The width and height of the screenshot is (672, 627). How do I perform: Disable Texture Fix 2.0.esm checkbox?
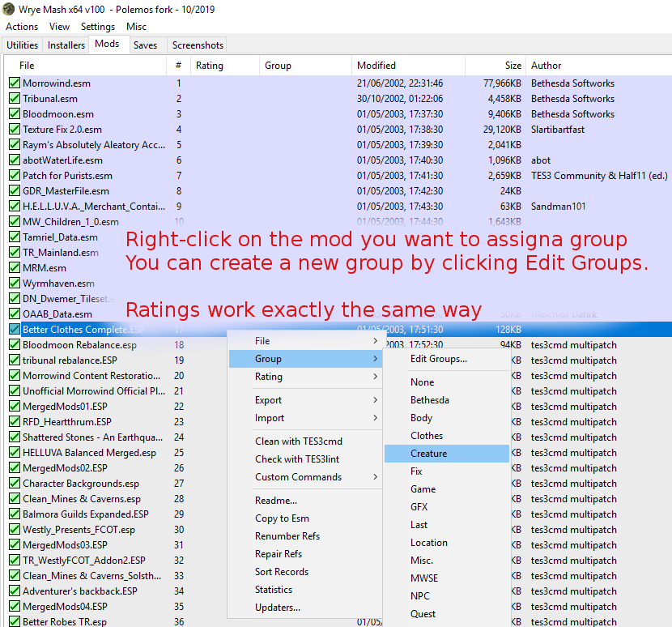(14, 130)
